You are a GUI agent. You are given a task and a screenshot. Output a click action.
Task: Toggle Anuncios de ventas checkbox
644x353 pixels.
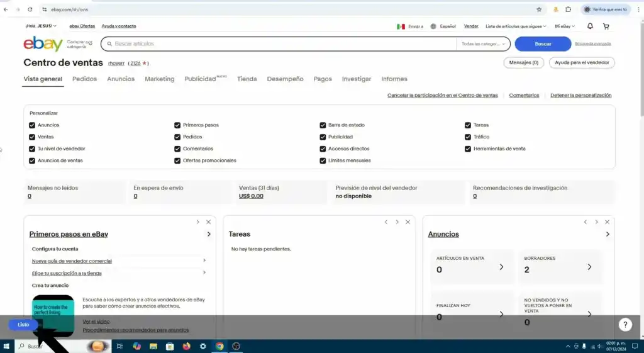(x=32, y=160)
